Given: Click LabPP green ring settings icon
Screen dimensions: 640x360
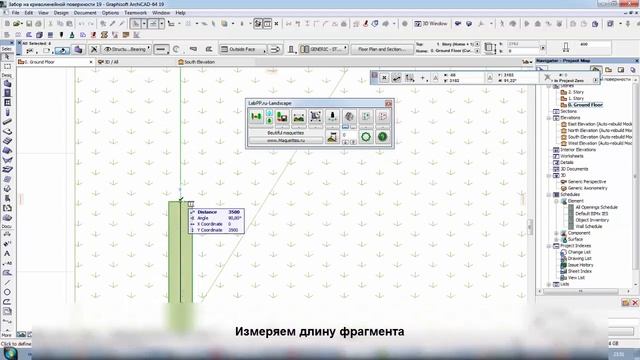Looking at the screenshot, I should 366,137.
